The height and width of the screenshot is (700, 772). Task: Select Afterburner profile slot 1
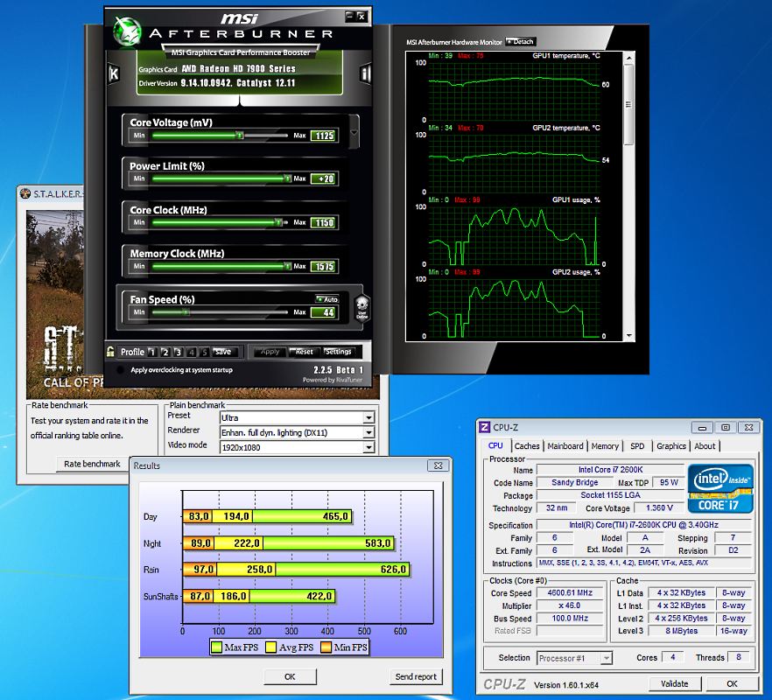click(152, 352)
